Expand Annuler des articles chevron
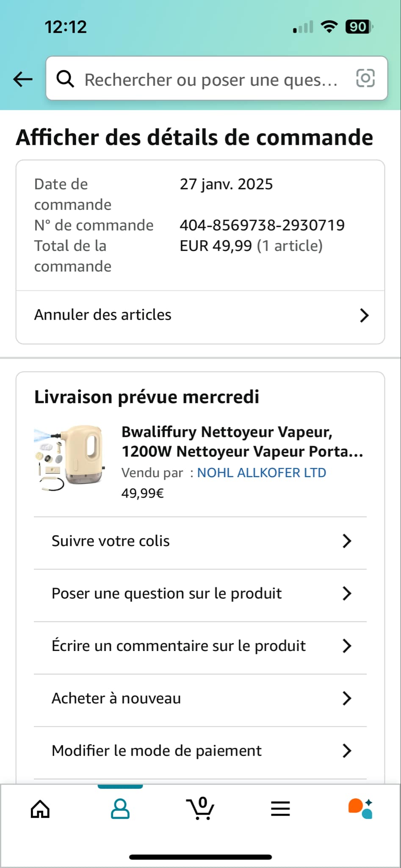 click(364, 315)
